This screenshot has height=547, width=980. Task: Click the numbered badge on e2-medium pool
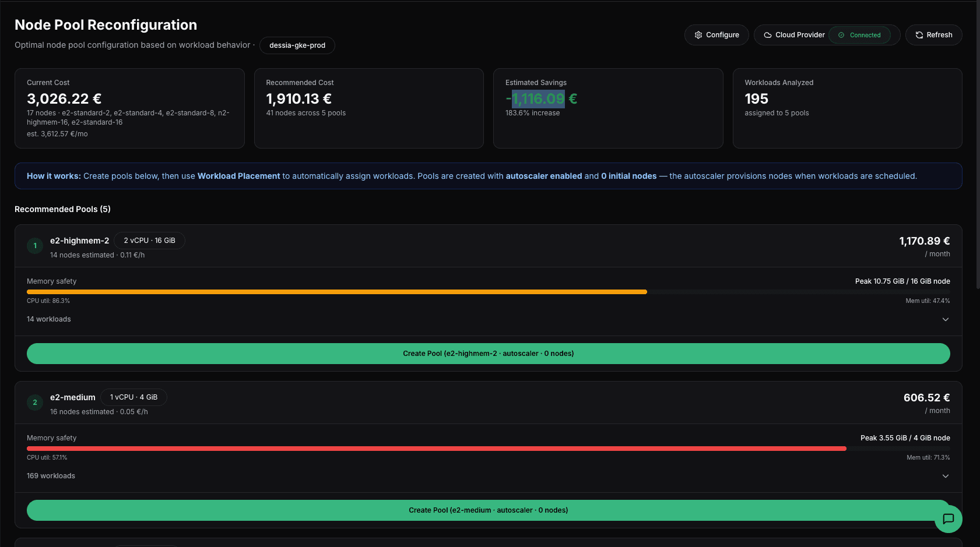pos(35,402)
